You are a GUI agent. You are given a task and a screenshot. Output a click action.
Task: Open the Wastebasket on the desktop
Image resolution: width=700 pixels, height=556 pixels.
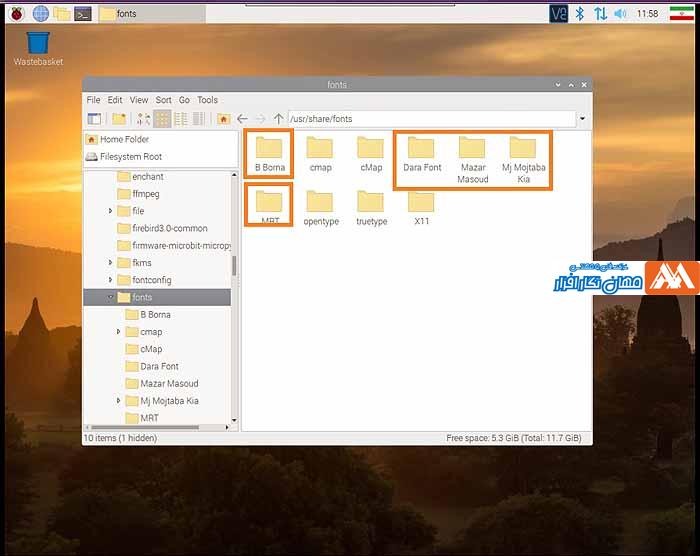38,43
